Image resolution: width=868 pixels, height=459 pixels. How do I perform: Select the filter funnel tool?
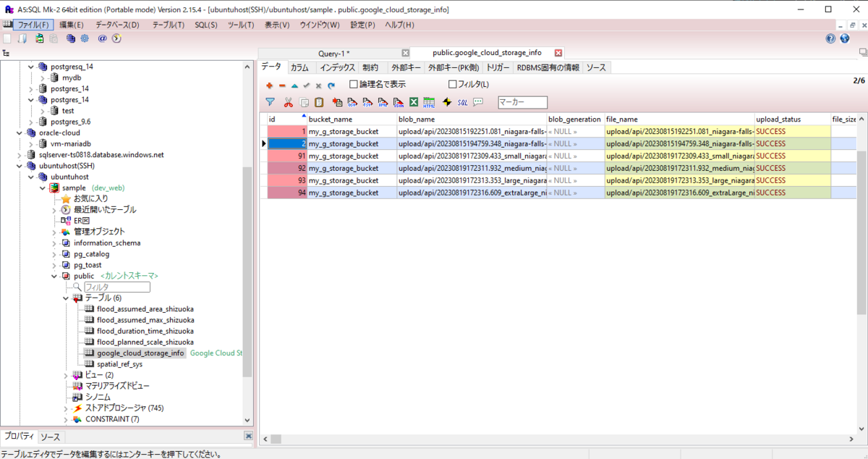(268, 101)
